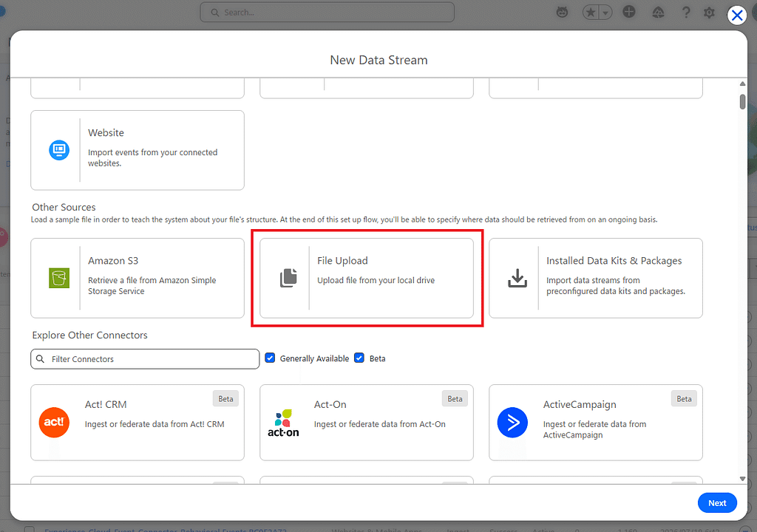Click the Beta badge on Act-On
This screenshot has width=757, height=532.
tap(455, 399)
